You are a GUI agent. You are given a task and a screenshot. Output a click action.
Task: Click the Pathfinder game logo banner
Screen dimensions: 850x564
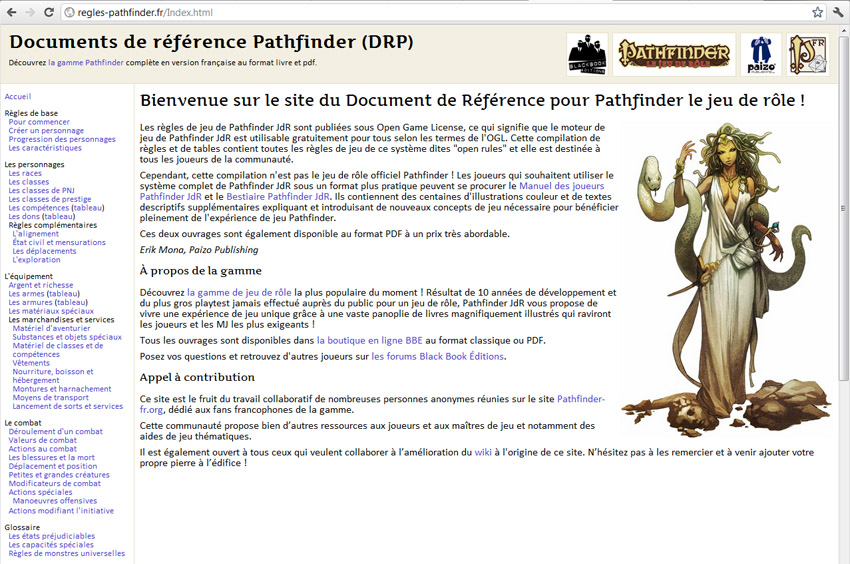click(673, 55)
